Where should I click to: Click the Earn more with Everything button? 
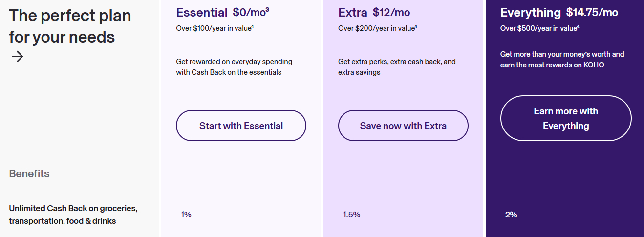click(x=566, y=118)
